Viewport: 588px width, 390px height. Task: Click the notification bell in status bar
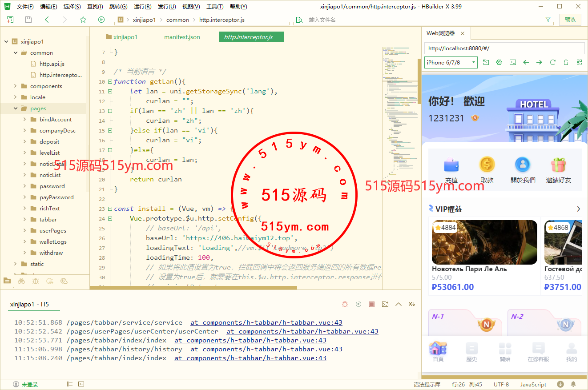coord(573,384)
